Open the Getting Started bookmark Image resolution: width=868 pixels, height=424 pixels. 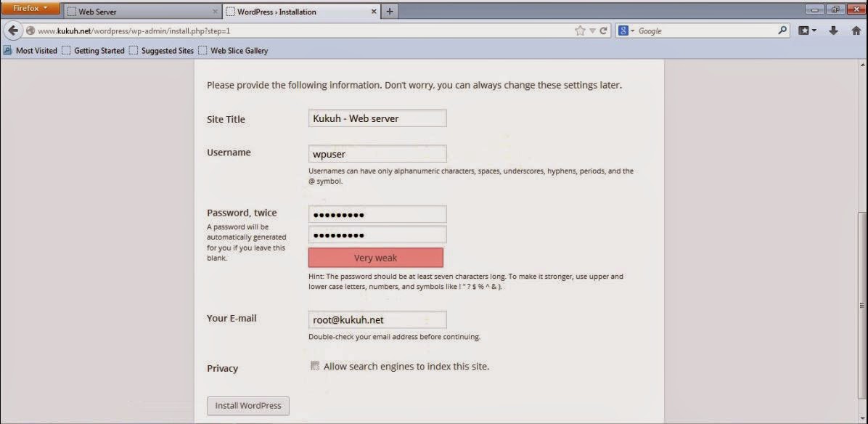click(93, 50)
